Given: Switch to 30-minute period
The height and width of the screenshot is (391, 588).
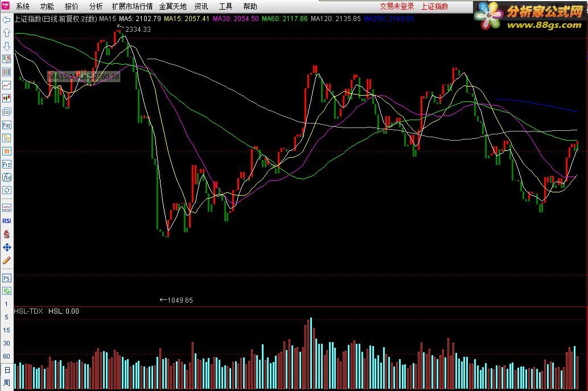Looking at the screenshot, I should pos(6,343).
